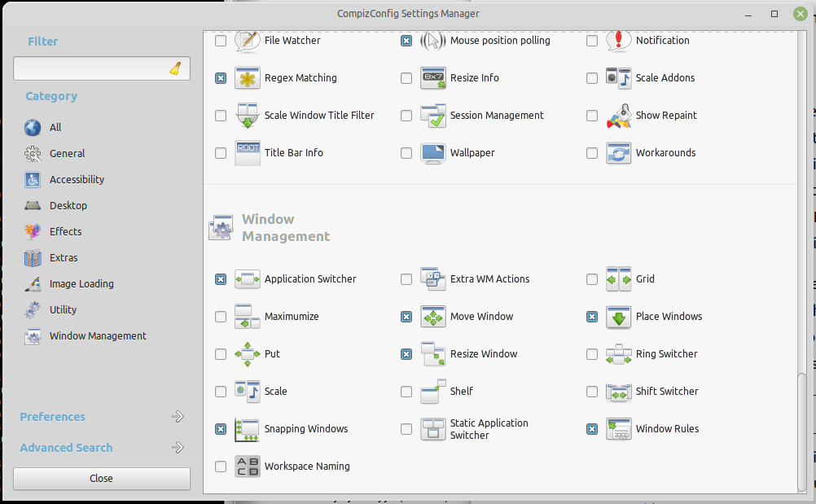Uncheck the Snapping Windows checkbox

pyautogui.click(x=221, y=429)
